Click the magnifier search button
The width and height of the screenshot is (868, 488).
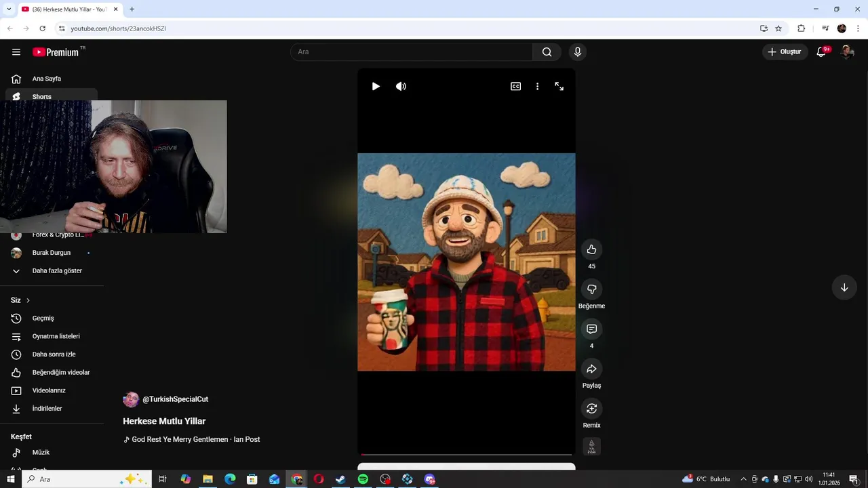tap(547, 52)
